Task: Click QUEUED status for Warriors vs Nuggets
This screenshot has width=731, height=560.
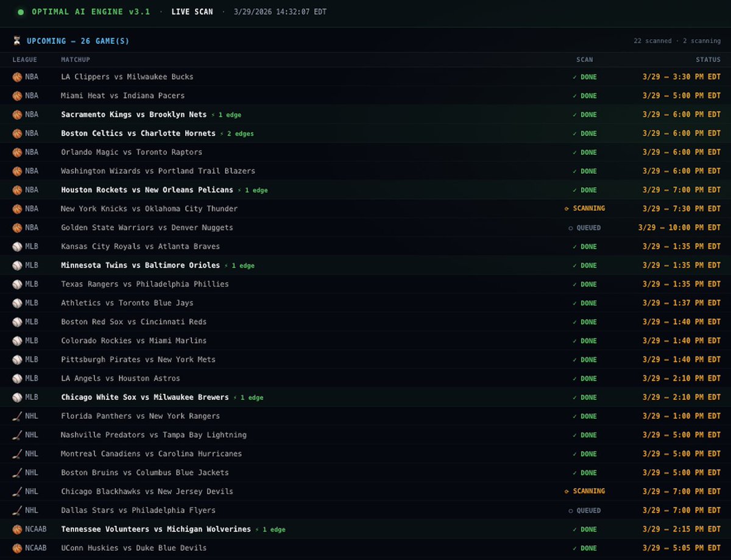Action: pyautogui.click(x=585, y=228)
